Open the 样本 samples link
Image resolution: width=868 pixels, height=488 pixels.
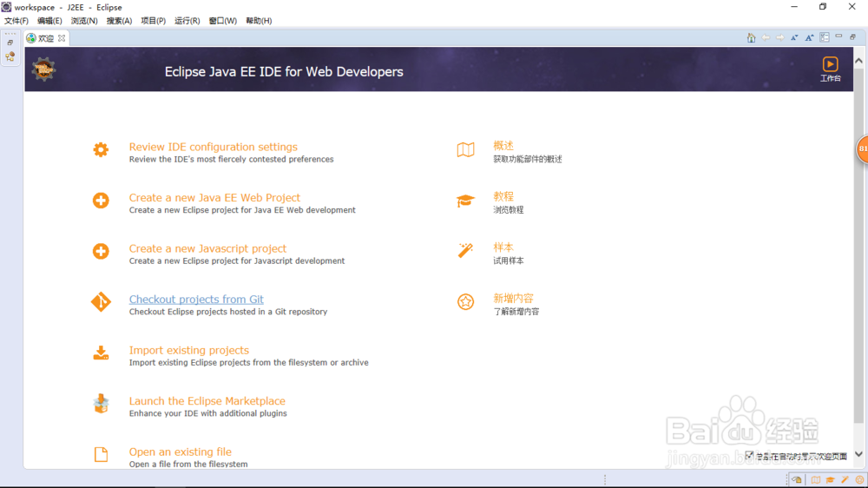(x=503, y=247)
